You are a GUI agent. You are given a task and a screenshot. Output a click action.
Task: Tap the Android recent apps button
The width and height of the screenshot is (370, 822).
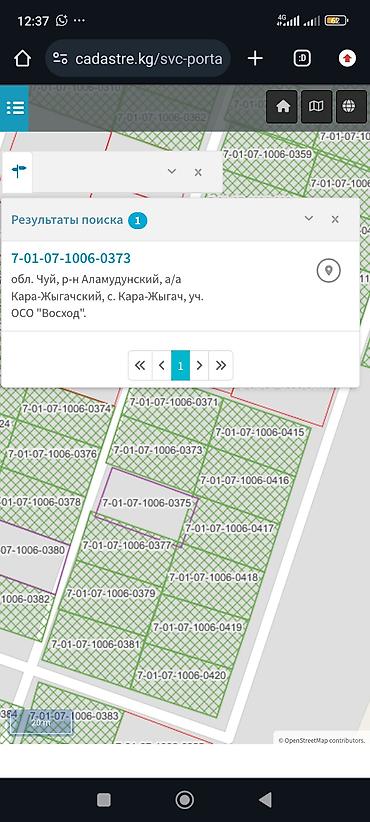tap(104, 799)
